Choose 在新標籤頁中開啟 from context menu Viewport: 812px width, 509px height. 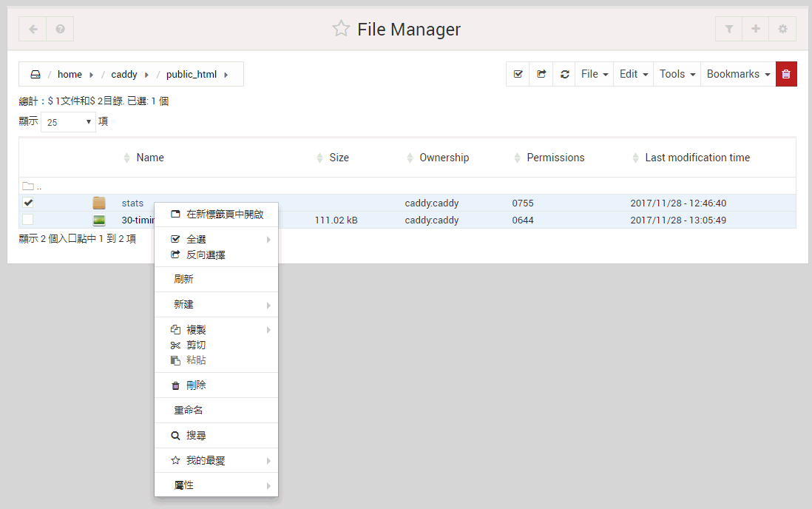[217, 215]
